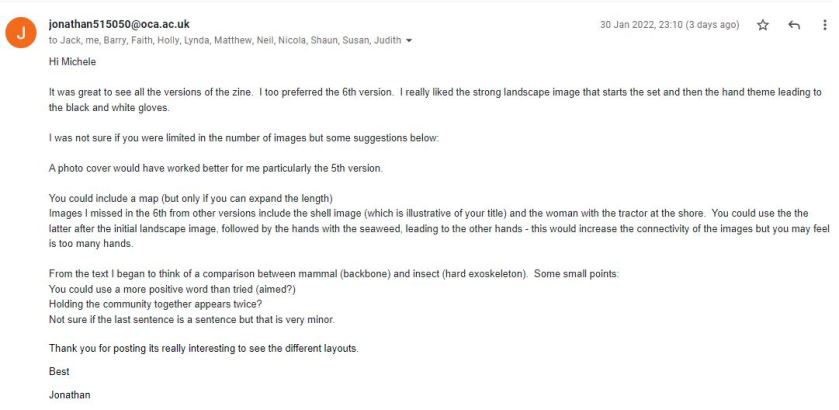Image resolution: width=839 pixels, height=410 pixels.
Task: Open the three-dot more options menu
Action: coord(823,25)
